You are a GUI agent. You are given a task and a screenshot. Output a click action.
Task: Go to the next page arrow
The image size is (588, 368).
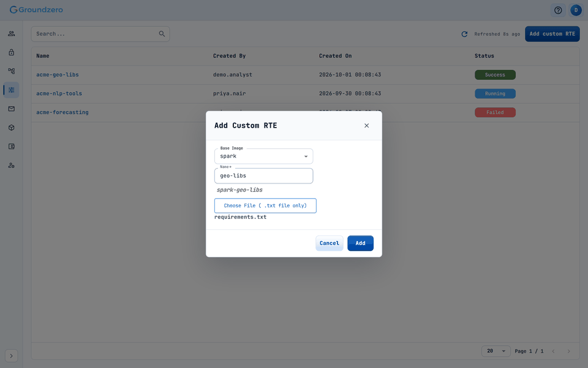(568, 351)
